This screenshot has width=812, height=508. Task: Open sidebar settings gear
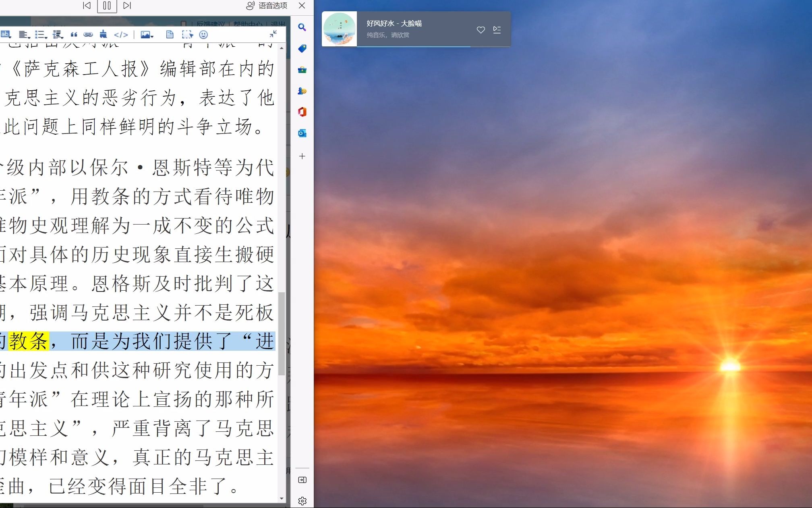[302, 501]
